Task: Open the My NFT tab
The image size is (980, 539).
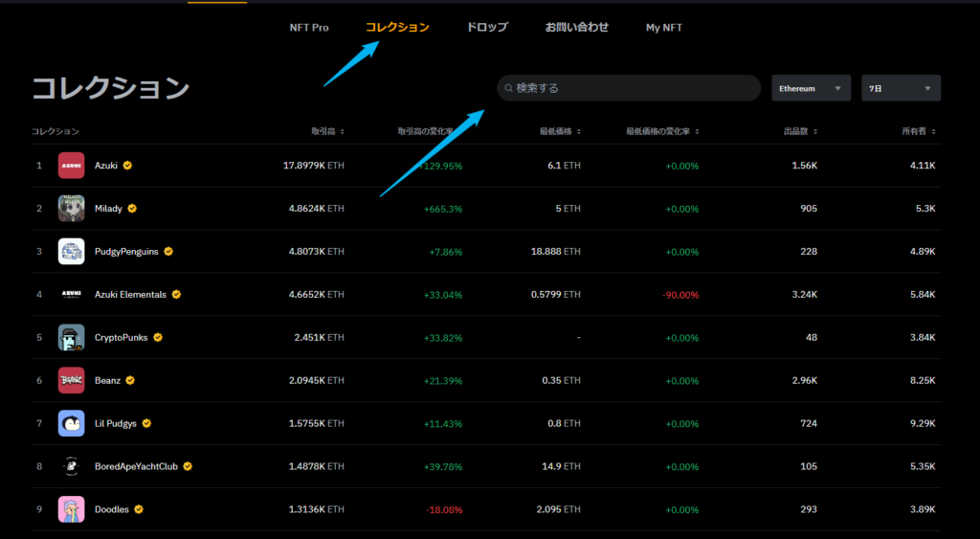Action: pos(664,28)
